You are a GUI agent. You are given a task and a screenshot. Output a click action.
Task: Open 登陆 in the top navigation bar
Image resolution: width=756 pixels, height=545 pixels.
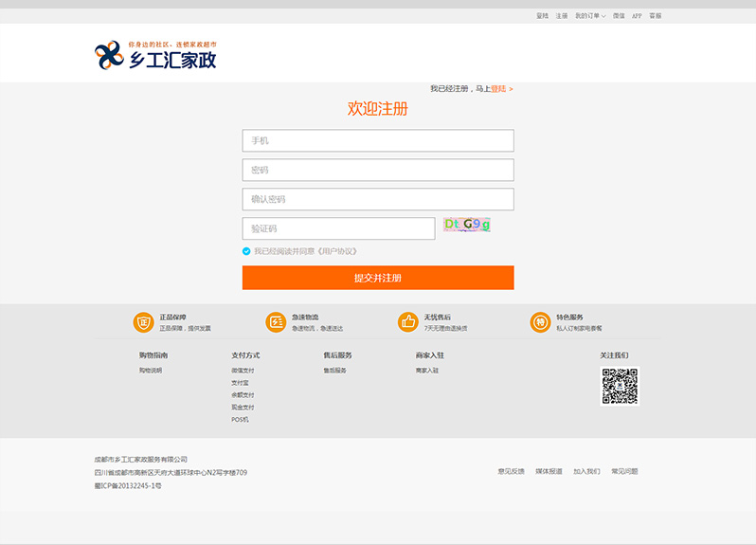point(542,16)
